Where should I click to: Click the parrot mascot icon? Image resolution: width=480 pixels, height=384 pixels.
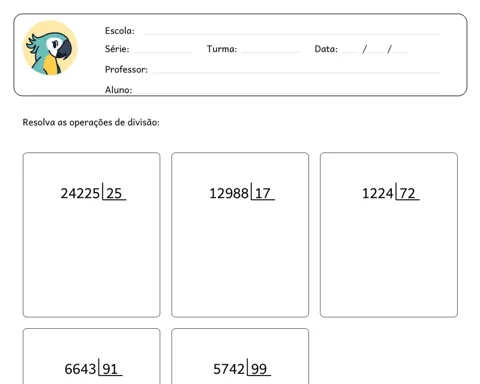coord(50,48)
